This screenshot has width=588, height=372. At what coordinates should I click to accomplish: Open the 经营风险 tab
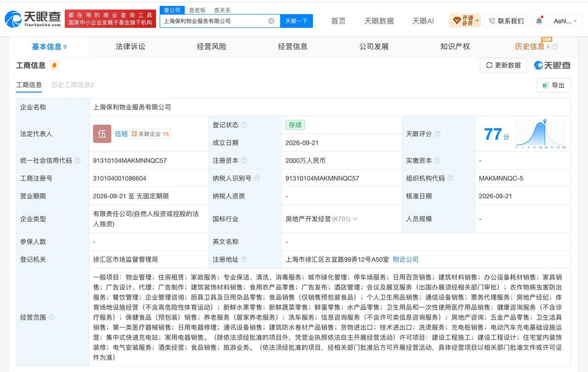tap(212, 46)
